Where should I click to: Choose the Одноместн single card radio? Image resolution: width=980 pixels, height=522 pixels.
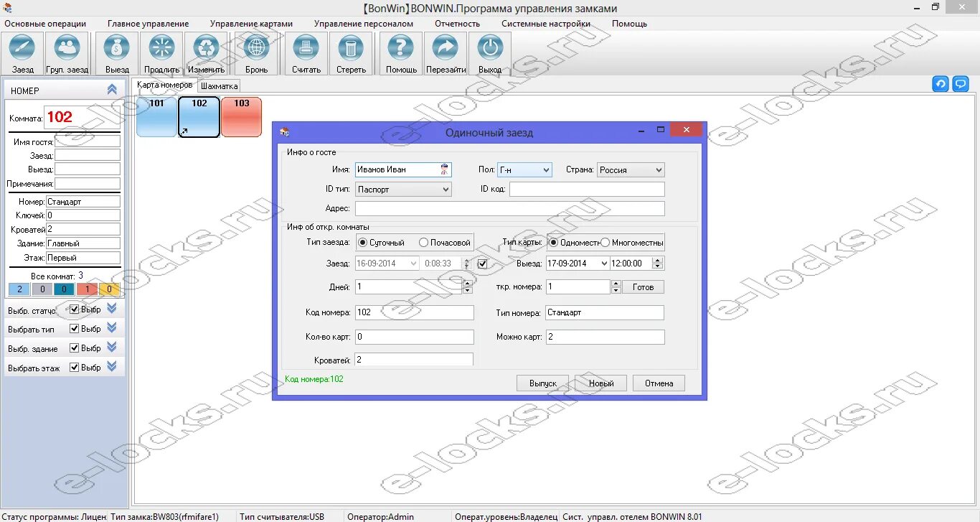point(553,243)
